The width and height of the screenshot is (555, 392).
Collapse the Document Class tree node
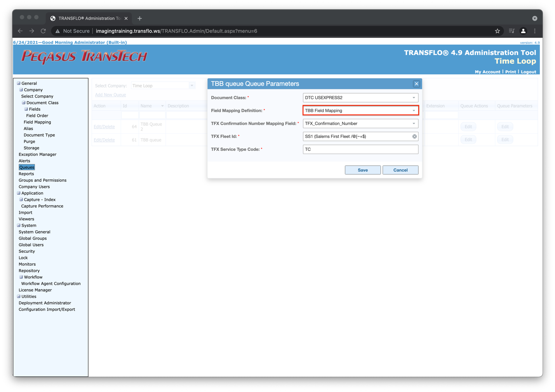(23, 103)
